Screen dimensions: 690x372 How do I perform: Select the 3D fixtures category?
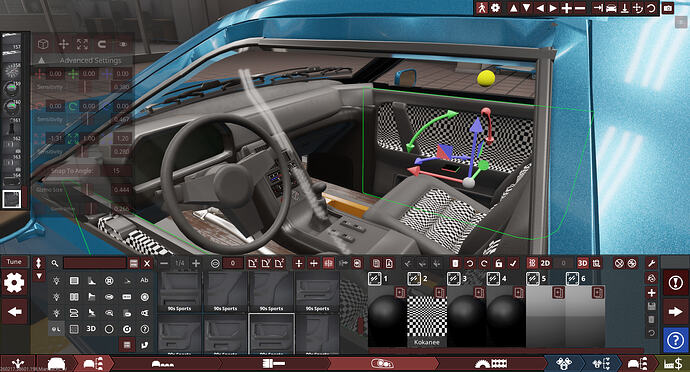(91, 328)
